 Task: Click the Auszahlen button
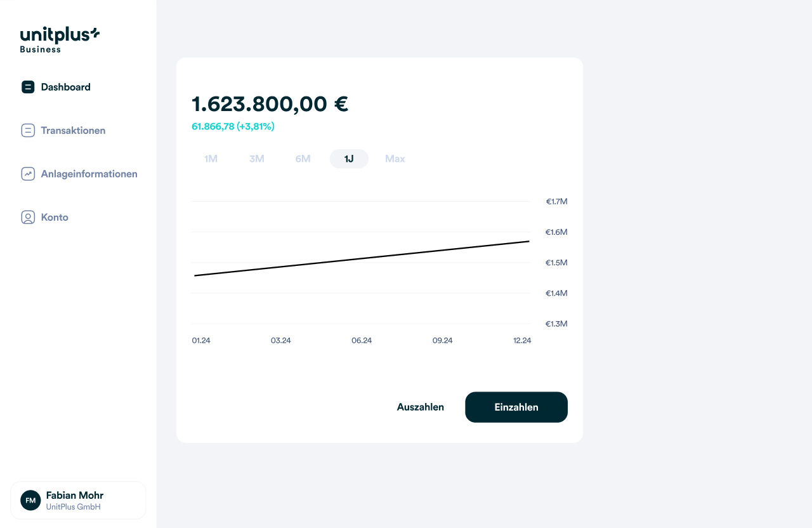(421, 407)
